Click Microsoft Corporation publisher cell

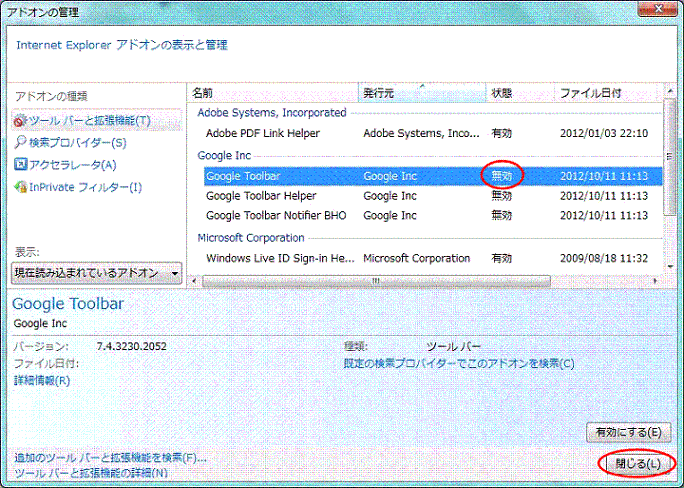coord(417,258)
